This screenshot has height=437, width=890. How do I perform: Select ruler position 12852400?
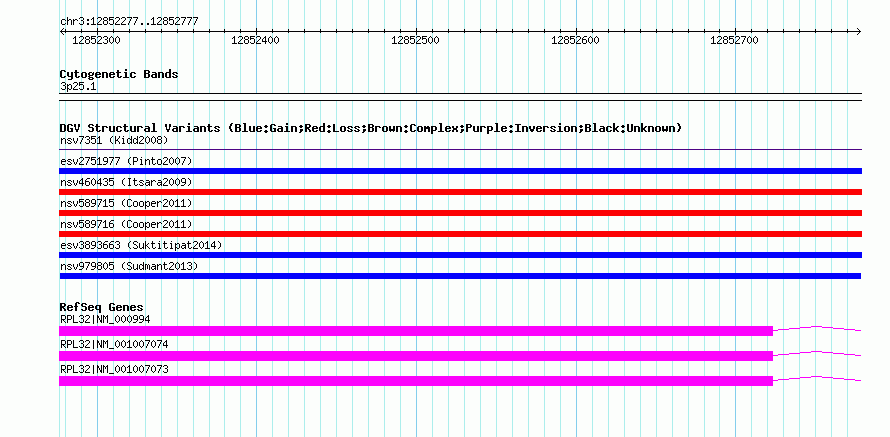point(255,41)
